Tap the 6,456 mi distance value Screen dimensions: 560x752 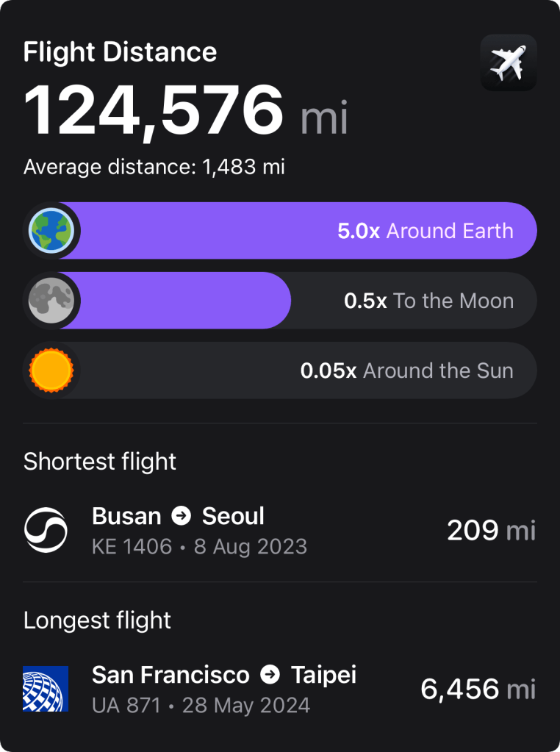coord(478,689)
